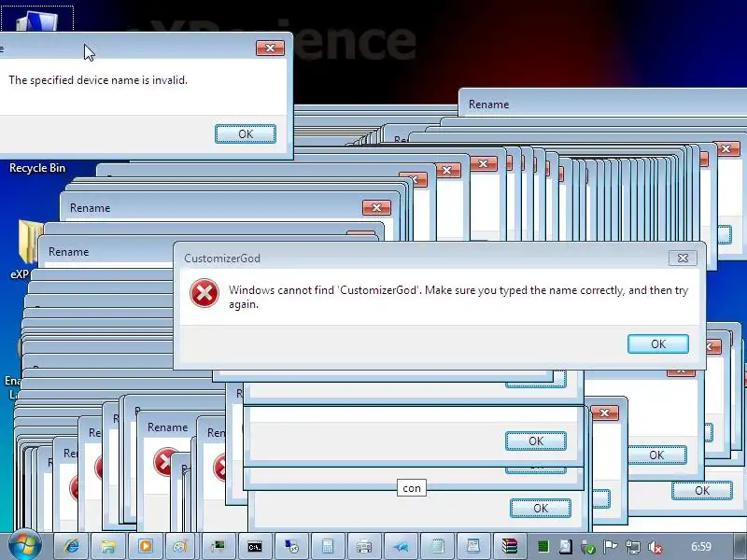Open Remote Desktop Connection taskbar icon

tap(291, 546)
